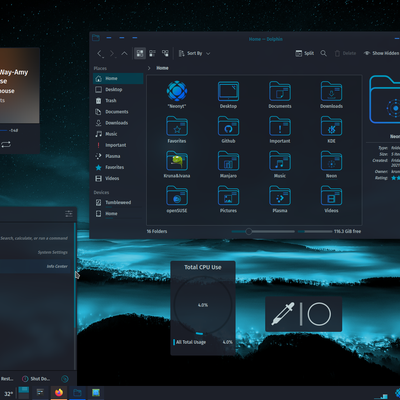Open Trash from Places
The image size is (400, 400).
(118, 100)
